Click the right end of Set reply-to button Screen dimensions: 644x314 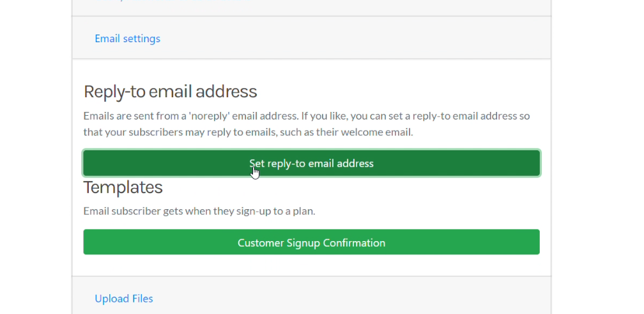(x=530, y=163)
